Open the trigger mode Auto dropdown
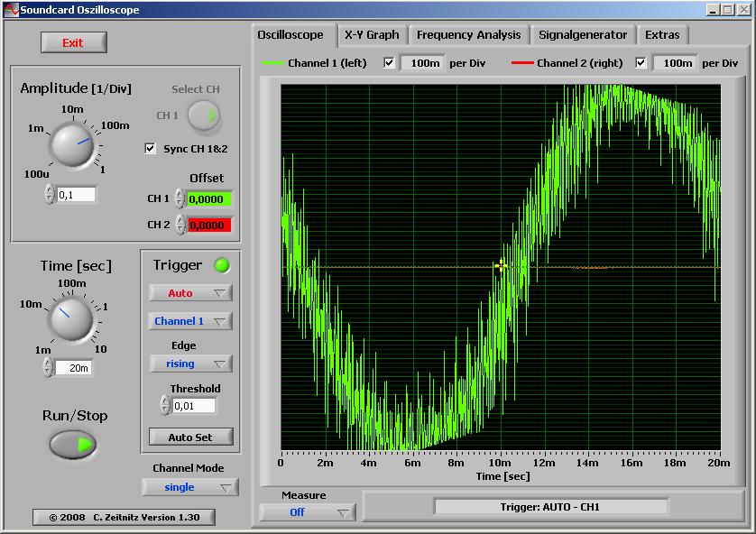This screenshot has height=534, width=756. (190, 293)
